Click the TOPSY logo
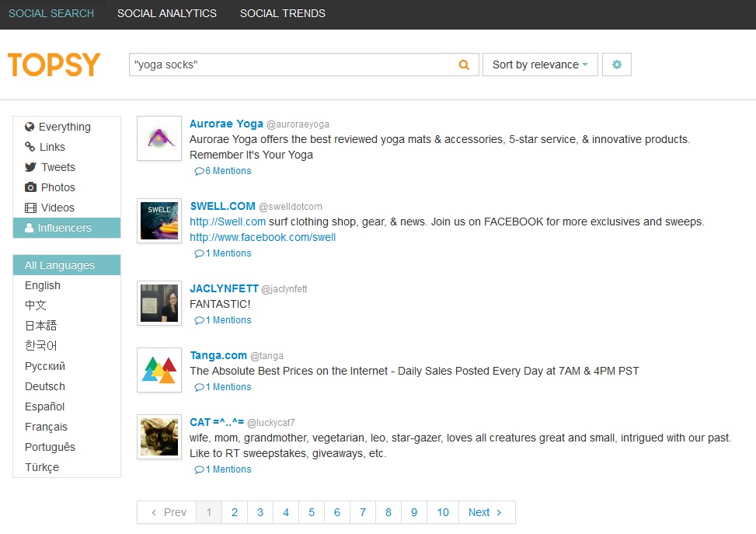 (54, 65)
